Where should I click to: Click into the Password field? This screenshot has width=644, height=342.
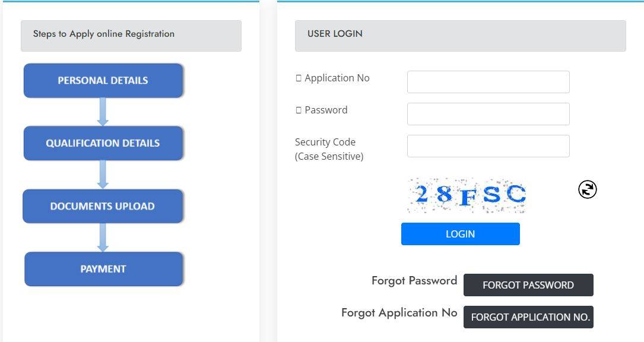[x=488, y=114]
